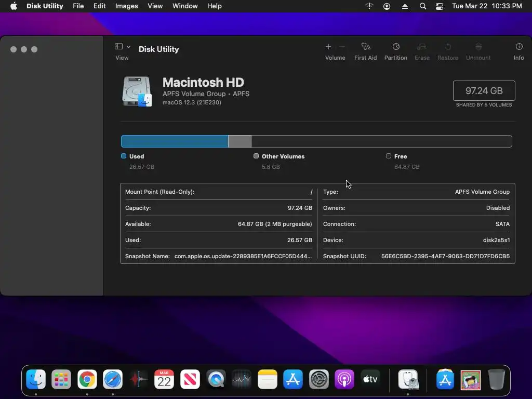This screenshot has height=399, width=532.
Task: Open the File menu
Action: (x=78, y=6)
